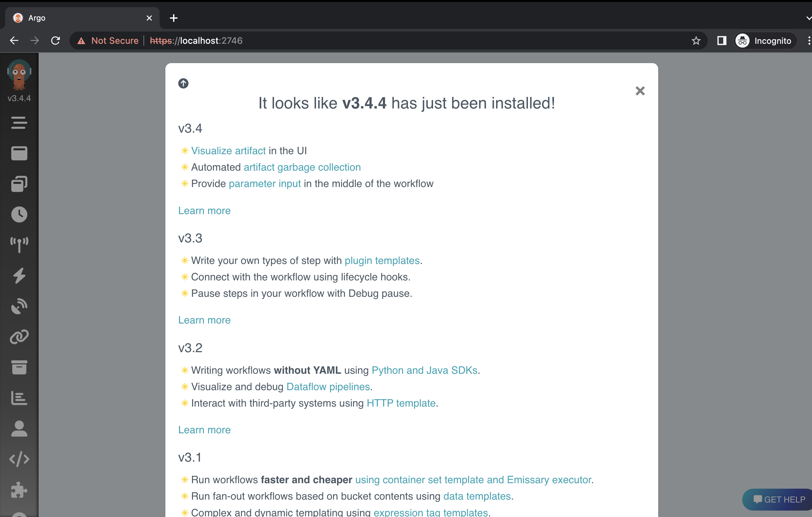Open Events via the lightning bolt icon
The height and width of the screenshot is (517, 812).
click(x=19, y=276)
